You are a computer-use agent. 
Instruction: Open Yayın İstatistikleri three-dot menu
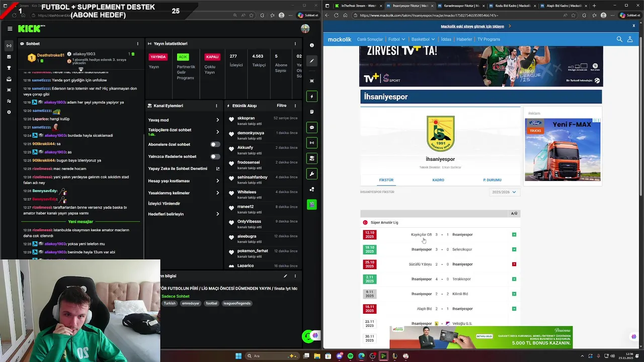coord(295,44)
